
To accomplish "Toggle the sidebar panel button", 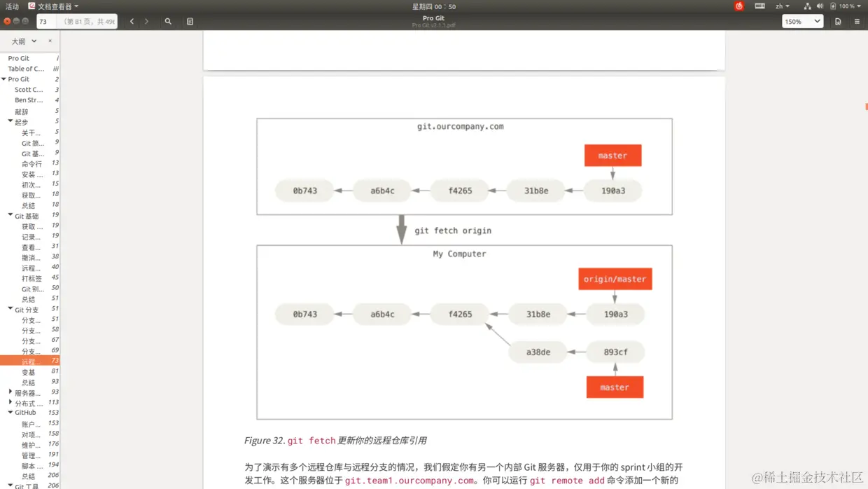I will [x=190, y=22].
